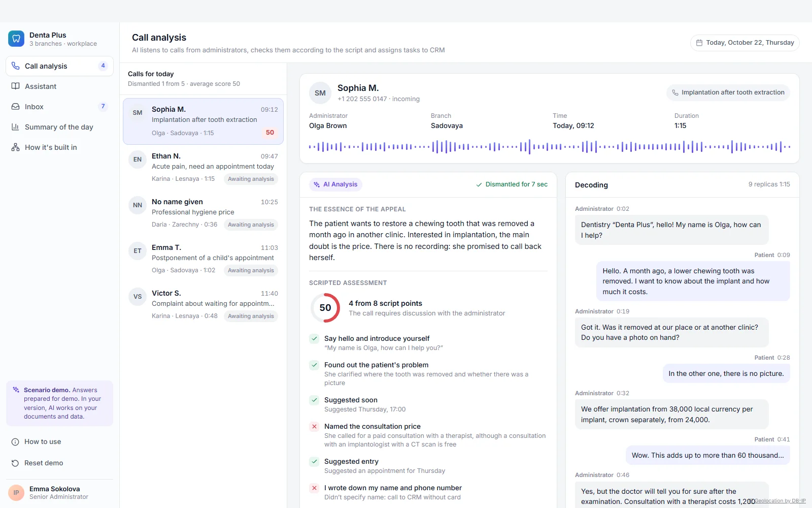This screenshot has width=812, height=508.
Task: Click the How to use link
Action: point(59,442)
